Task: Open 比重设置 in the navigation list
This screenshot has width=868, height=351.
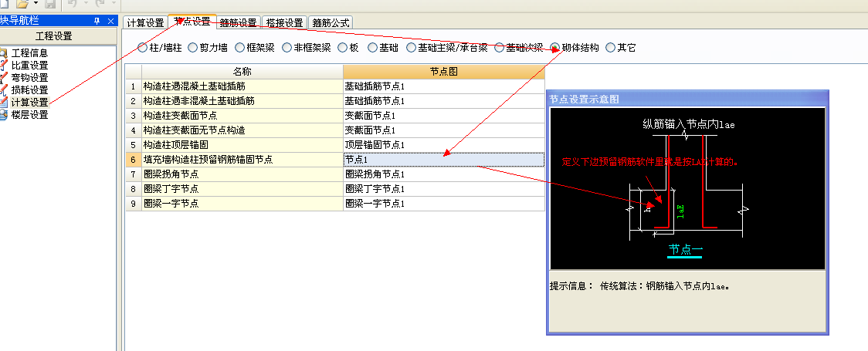Action: (x=29, y=66)
